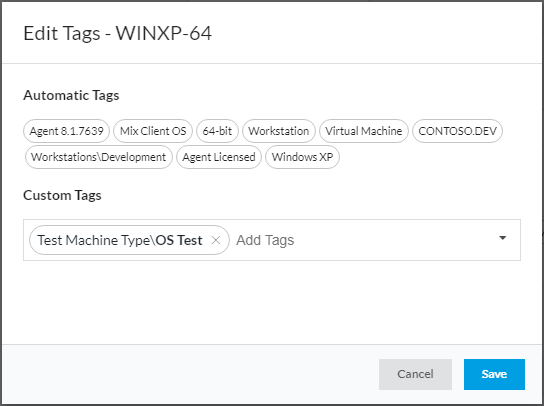This screenshot has width=544, height=406.
Task: Click the Add Tags input field
Action: (364, 240)
